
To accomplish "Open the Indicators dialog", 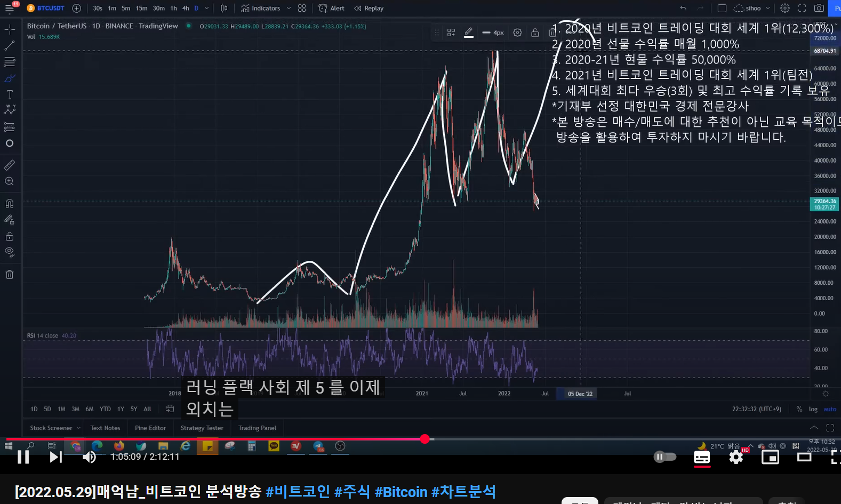I will coord(261,8).
